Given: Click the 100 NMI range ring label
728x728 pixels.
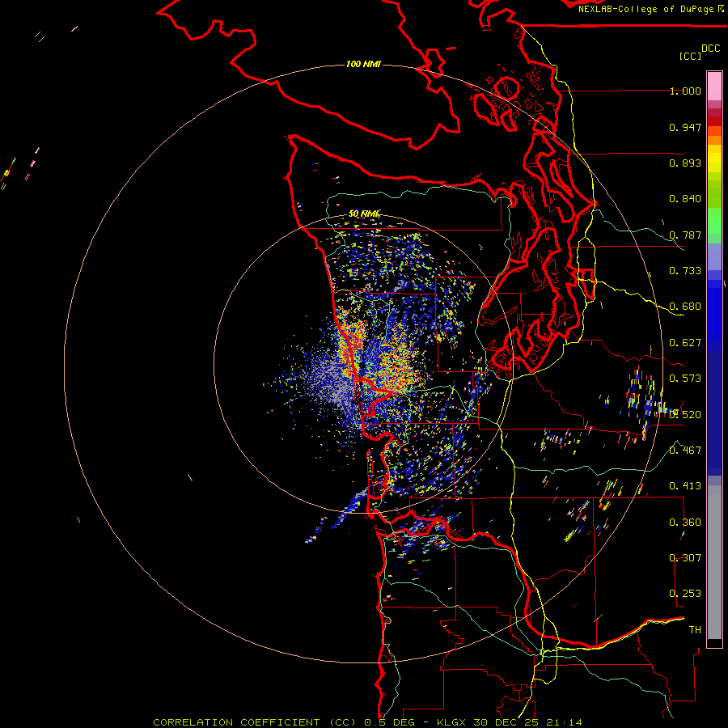Looking at the screenshot, I should (x=363, y=64).
